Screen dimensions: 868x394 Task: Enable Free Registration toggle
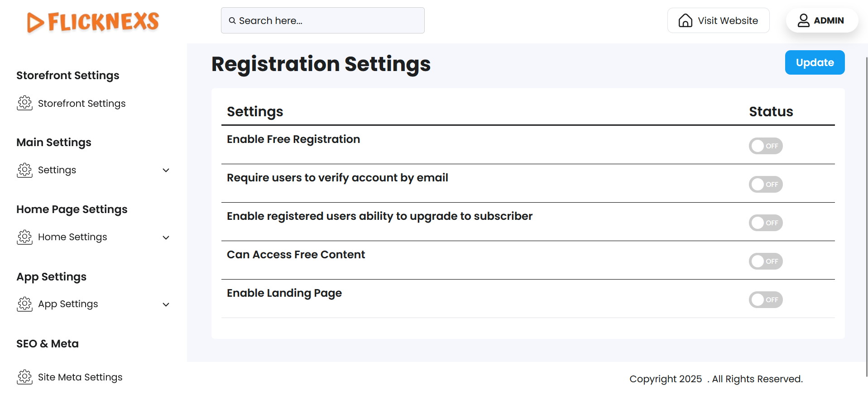pos(765,146)
